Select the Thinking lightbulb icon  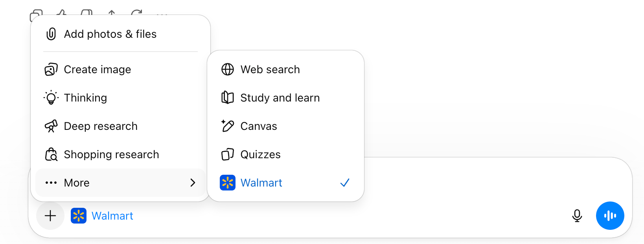point(51,98)
